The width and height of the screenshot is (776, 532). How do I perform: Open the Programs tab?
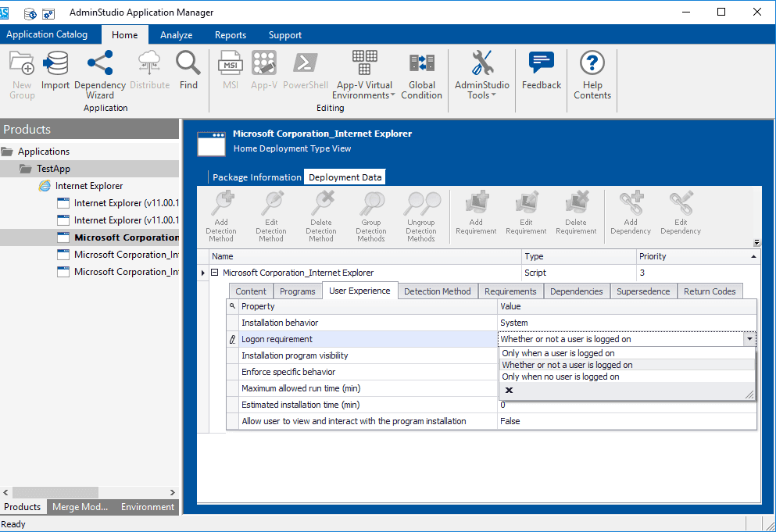298,291
